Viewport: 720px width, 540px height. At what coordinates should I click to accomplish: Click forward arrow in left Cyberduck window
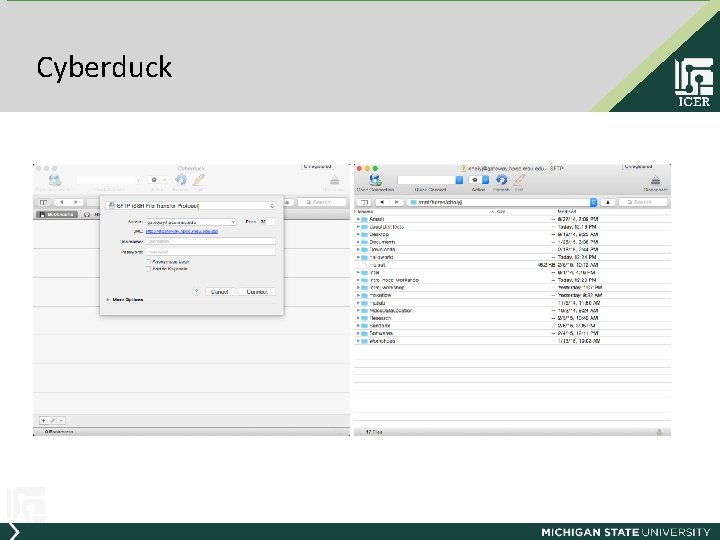75,202
